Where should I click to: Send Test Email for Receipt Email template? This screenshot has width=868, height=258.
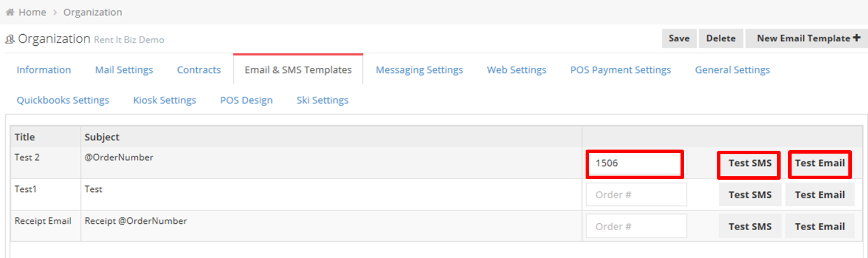click(820, 227)
